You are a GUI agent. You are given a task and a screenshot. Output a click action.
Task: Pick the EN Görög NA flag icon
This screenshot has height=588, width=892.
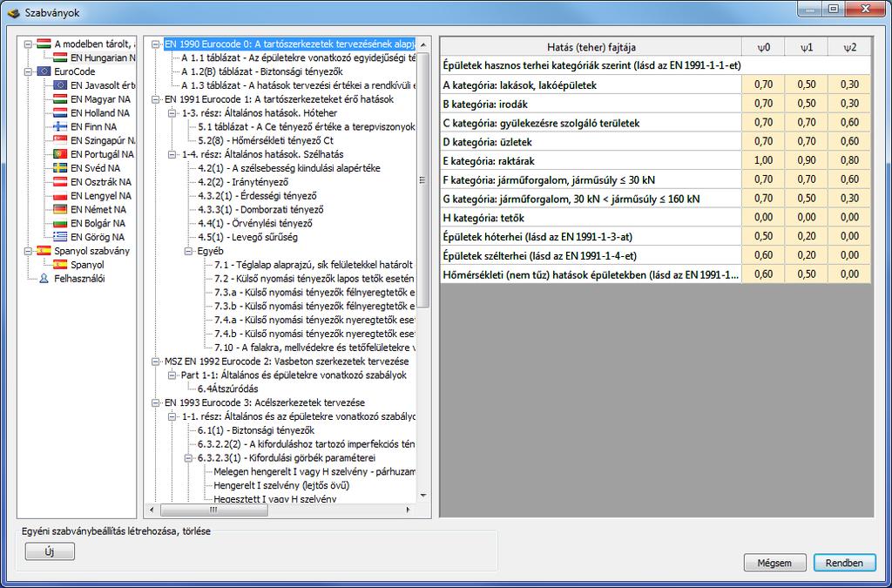pyautogui.click(x=60, y=237)
